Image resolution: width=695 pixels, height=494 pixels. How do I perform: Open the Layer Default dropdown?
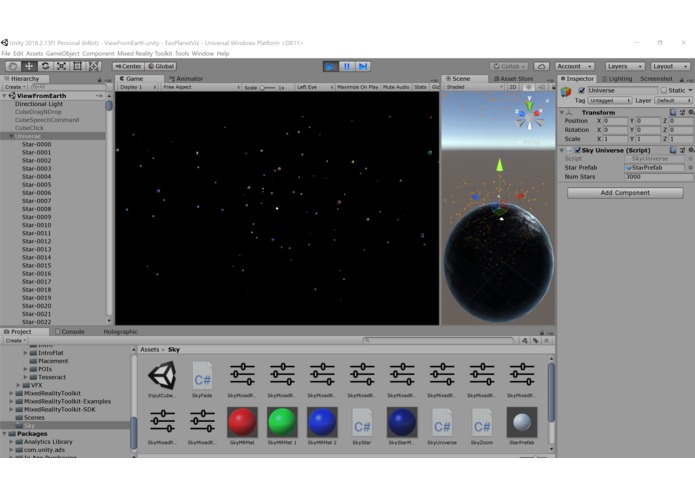(x=673, y=101)
